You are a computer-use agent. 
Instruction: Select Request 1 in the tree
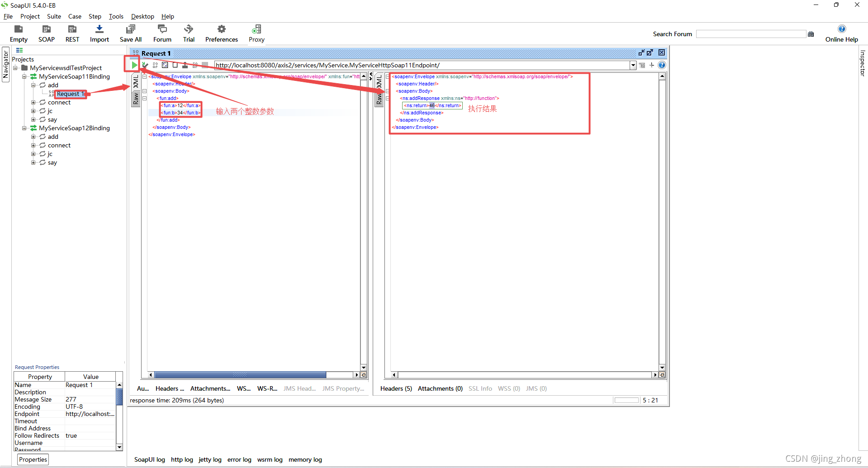click(x=71, y=94)
